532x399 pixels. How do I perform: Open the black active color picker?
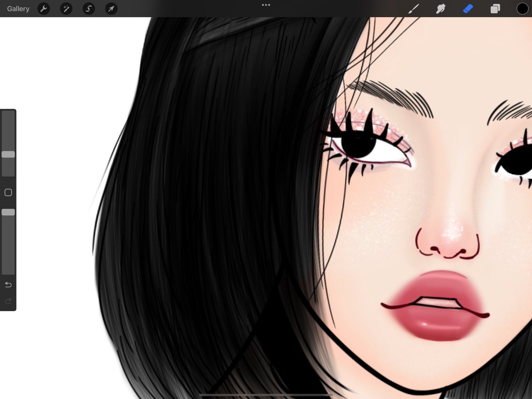click(x=522, y=8)
